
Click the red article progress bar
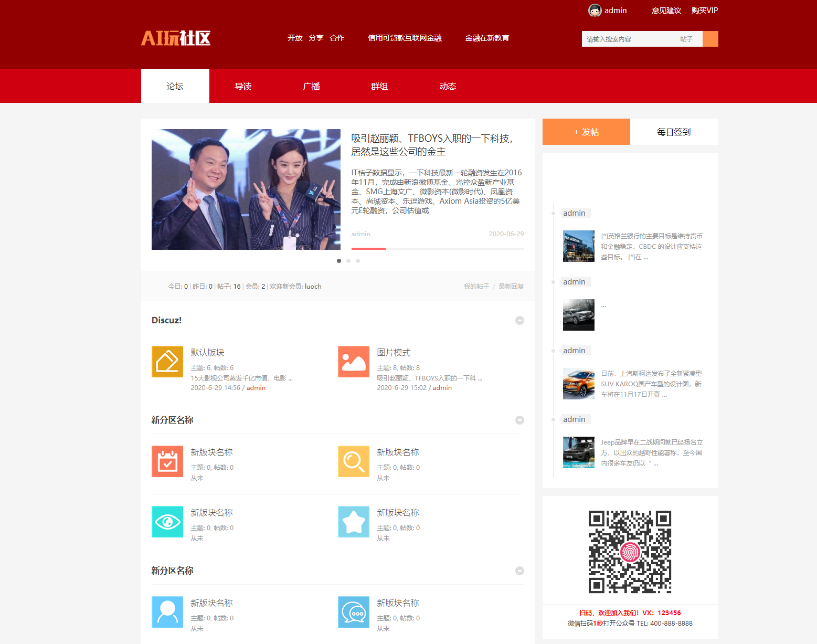tap(368, 248)
